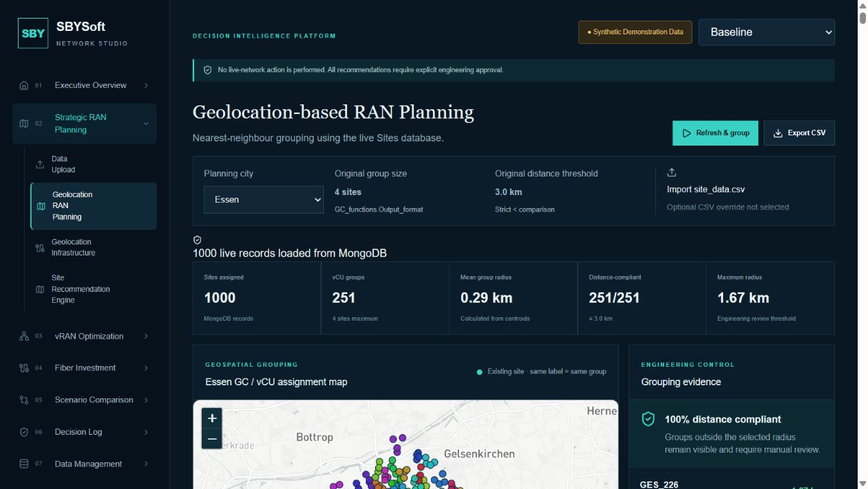Click the Strategic RAN Planning map icon
This screenshot has height=489, width=868.
24,124
